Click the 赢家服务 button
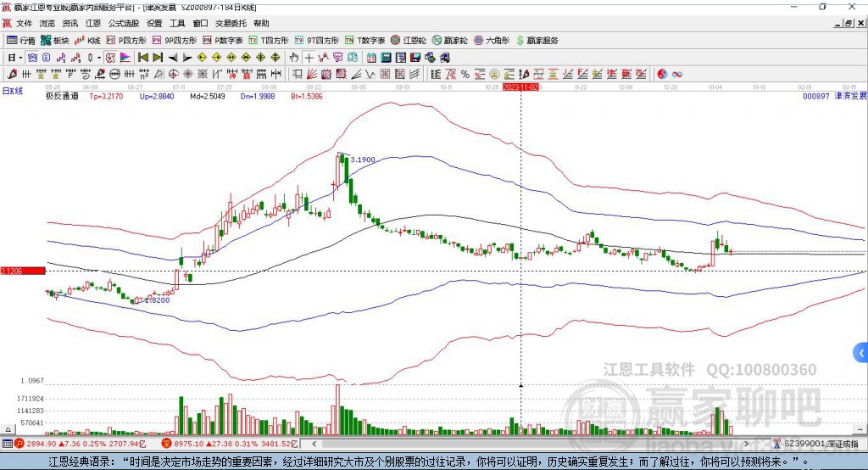Viewport: 868px width, 470px height. 537,41
